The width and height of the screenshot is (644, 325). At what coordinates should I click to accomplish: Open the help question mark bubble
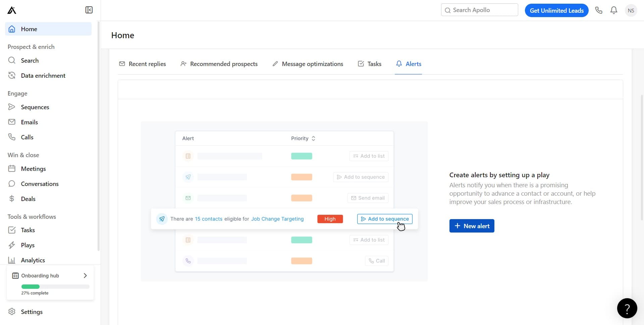click(627, 308)
